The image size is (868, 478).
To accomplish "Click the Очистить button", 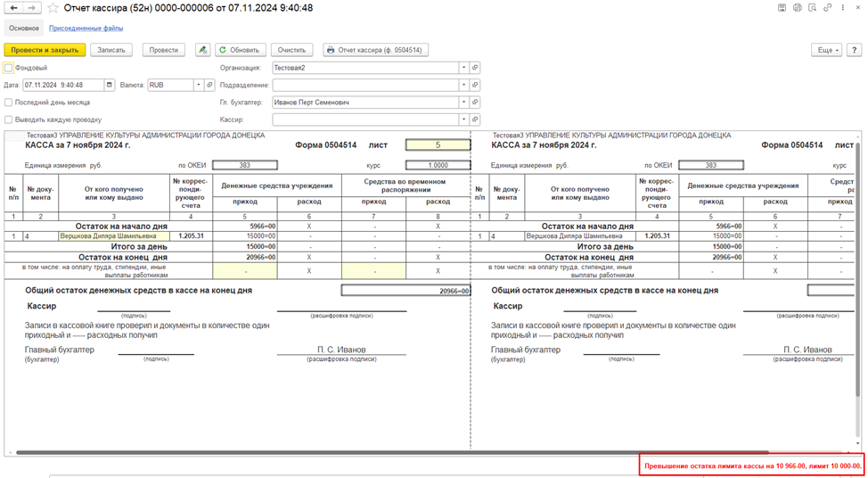I will click(292, 50).
